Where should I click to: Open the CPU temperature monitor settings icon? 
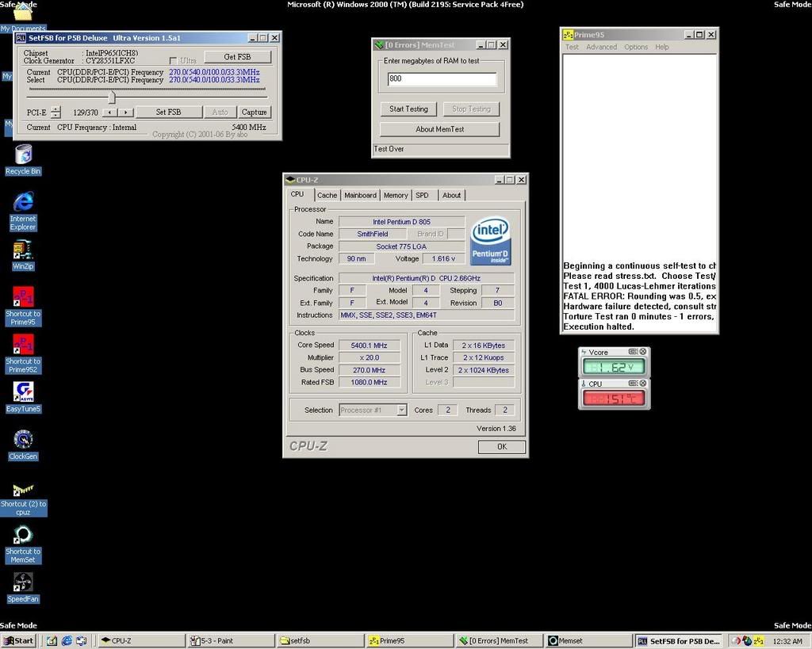point(633,384)
